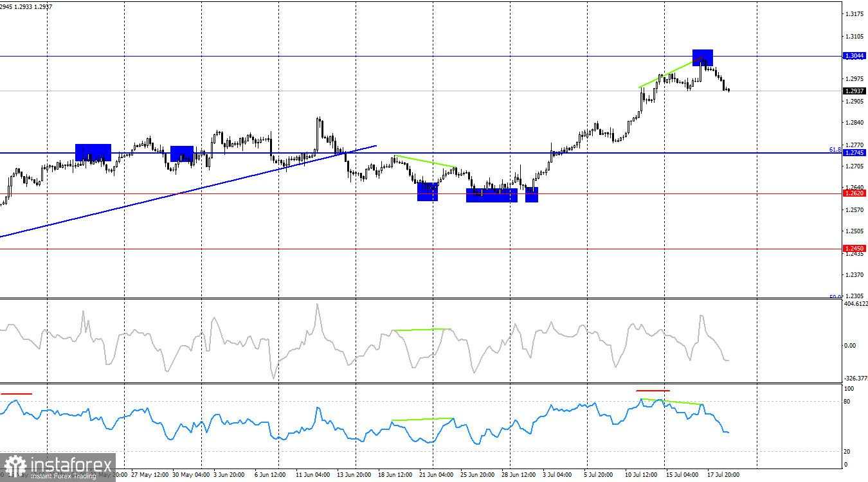Viewport: 868px width, 482px height.
Task: Click the 0.00 indicator scale value
Action: click(850, 346)
